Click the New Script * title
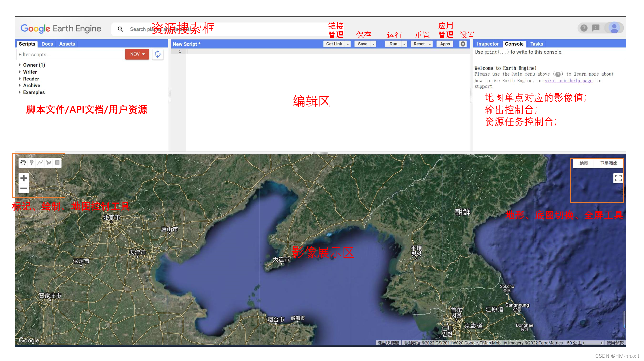This screenshot has height=361, width=644. (186, 44)
